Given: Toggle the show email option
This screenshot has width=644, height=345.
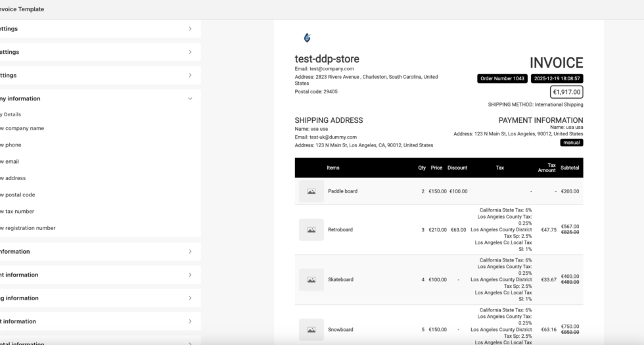Looking at the screenshot, I should pyautogui.click(x=11, y=162).
